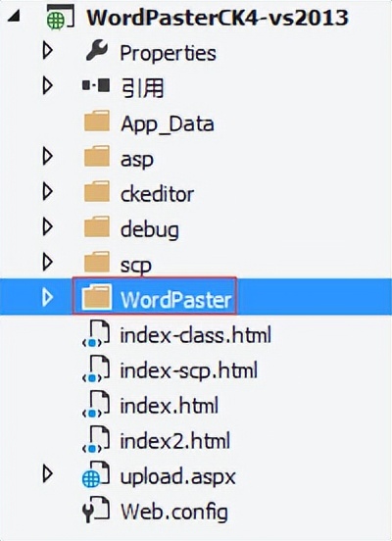This screenshot has width=392, height=541.
Task: Click the upload.aspx globe file icon
Action: tap(96, 475)
